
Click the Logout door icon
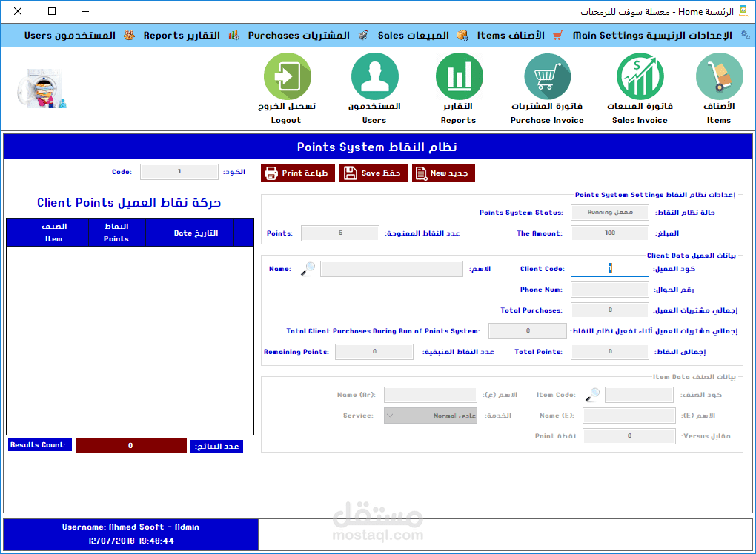pos(288,76)
